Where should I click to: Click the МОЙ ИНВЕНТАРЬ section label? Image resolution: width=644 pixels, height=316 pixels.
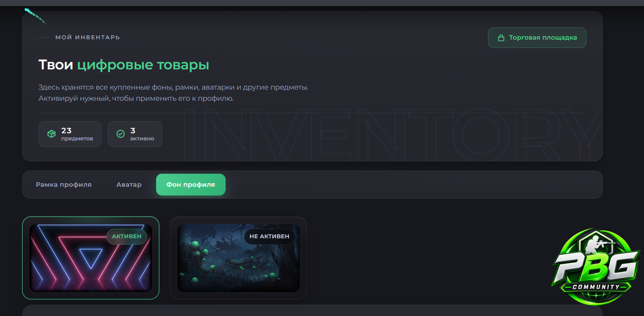(x=87, y=37)
